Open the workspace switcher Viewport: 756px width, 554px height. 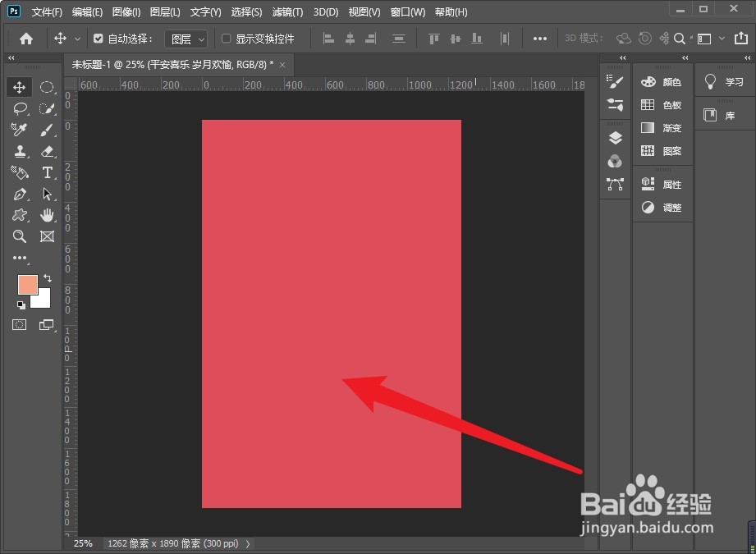(711, 39)
